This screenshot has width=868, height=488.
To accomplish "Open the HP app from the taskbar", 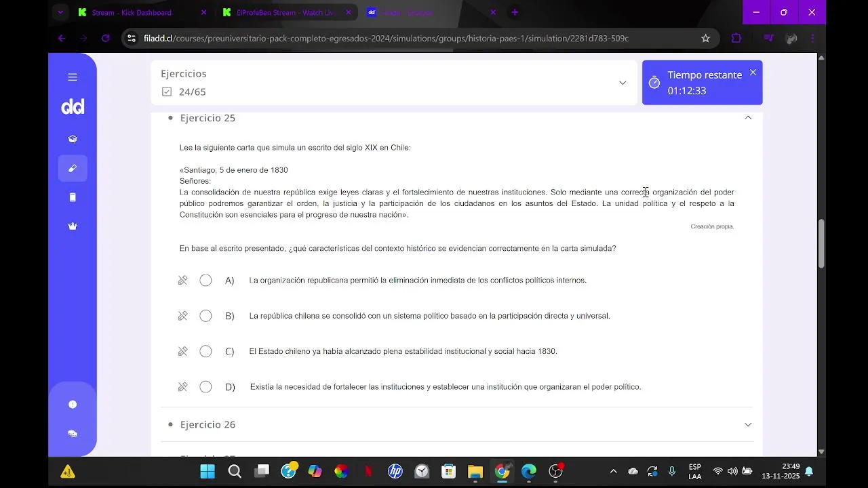I will click(x=395, y=472).
